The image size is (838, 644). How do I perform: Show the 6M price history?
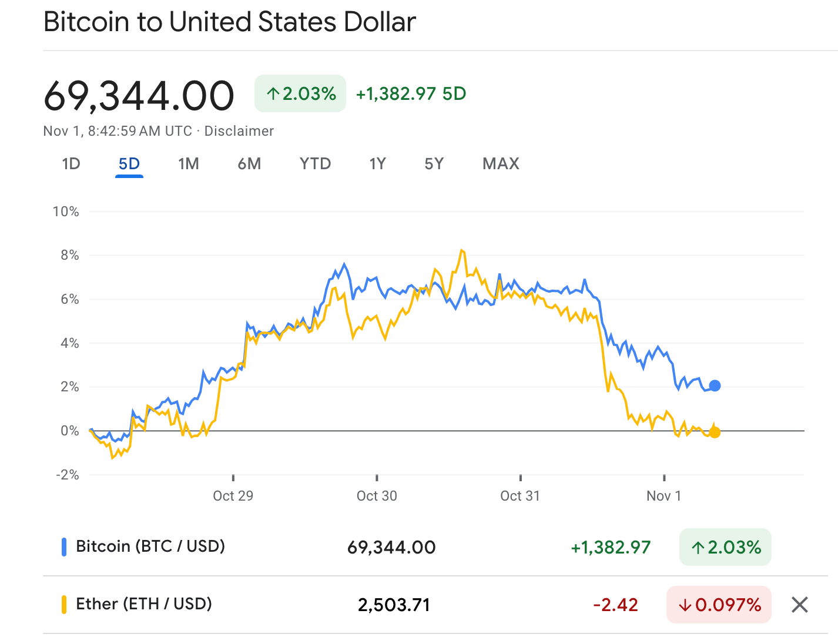pyautogui.click(x=249, y=164)
